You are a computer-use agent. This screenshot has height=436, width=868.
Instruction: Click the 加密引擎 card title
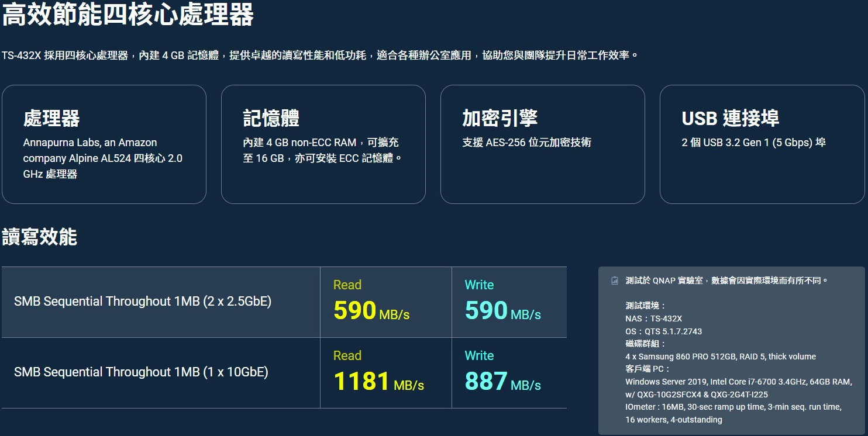click(x=500, y=118)
